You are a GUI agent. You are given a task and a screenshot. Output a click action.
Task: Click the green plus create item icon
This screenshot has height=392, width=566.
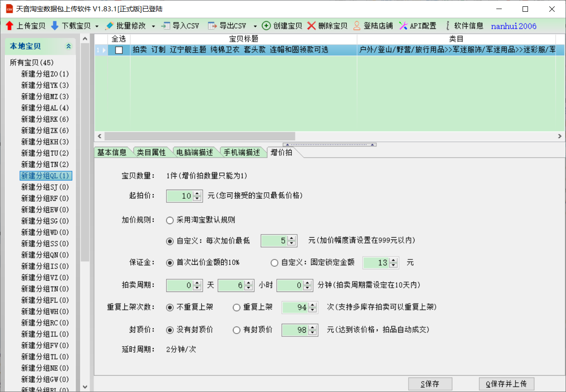click(x=266, y=26)
